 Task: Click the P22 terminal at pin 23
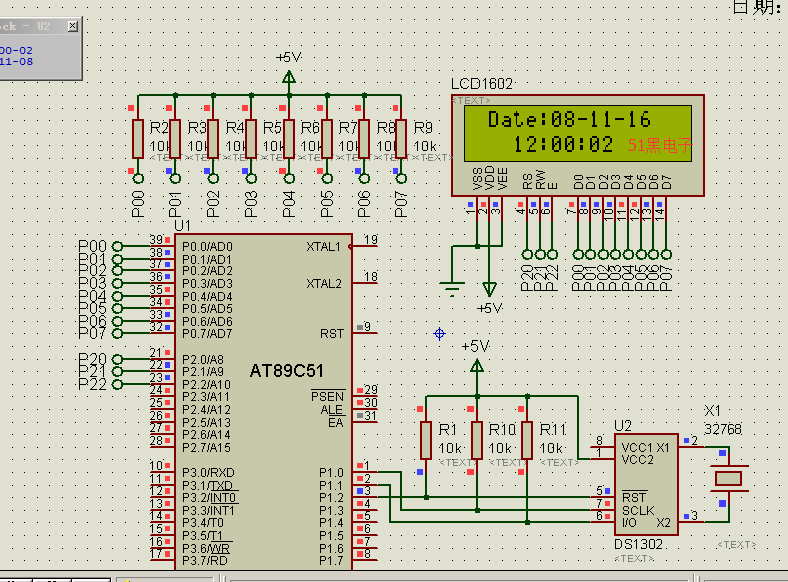click(x=117, y=384)
